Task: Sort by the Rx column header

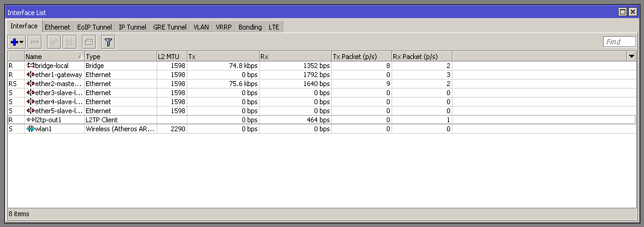Action: click(295, 57)
